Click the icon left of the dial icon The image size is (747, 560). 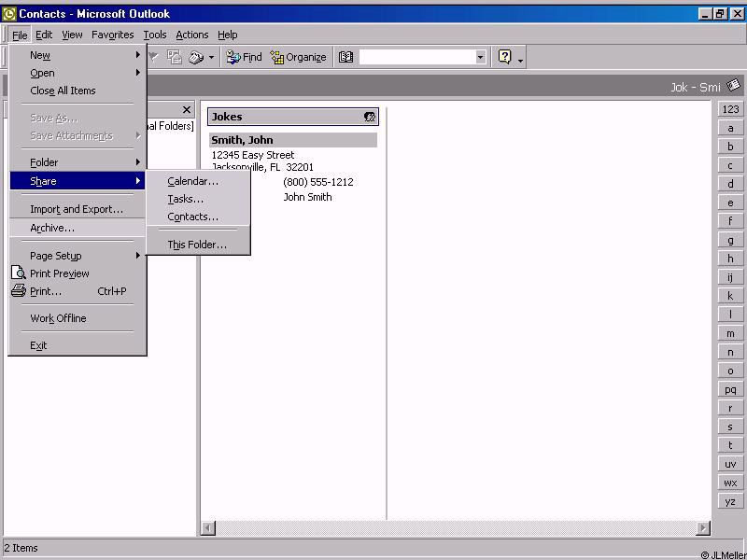pos(175,58)
